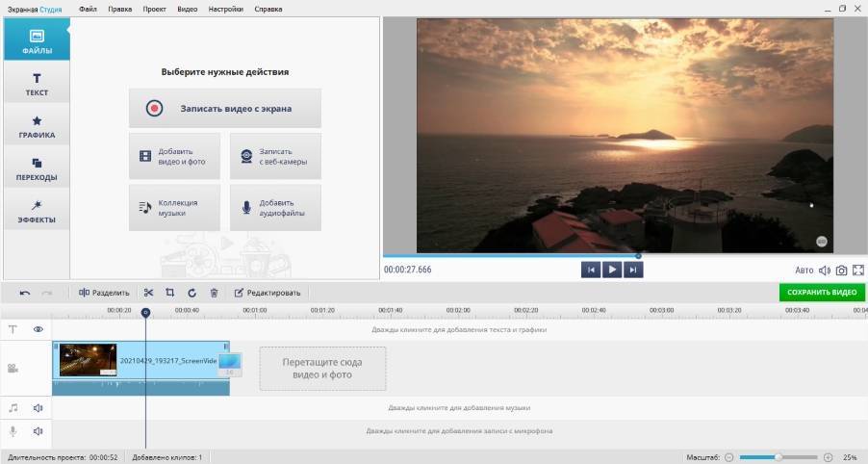Delete clip with trash icon
Screen dimensions: 868x464
tap(214, 293)
